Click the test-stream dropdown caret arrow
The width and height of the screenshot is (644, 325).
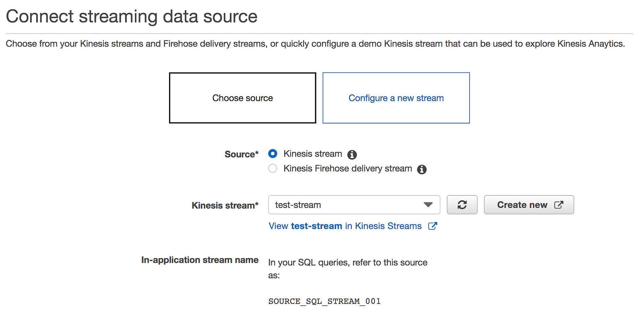[428, 205]
